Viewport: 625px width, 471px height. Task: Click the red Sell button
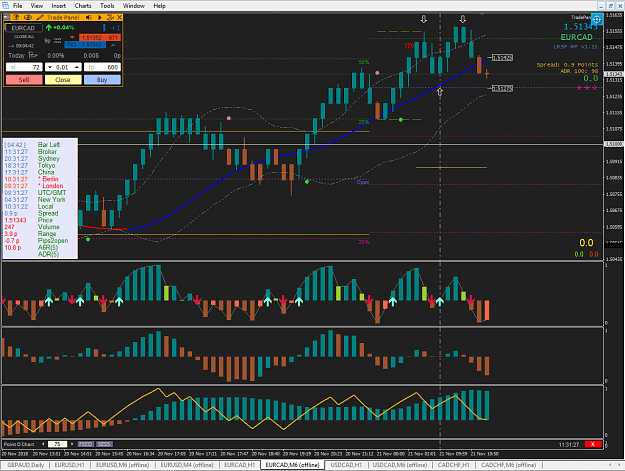[x=24, y=80]
